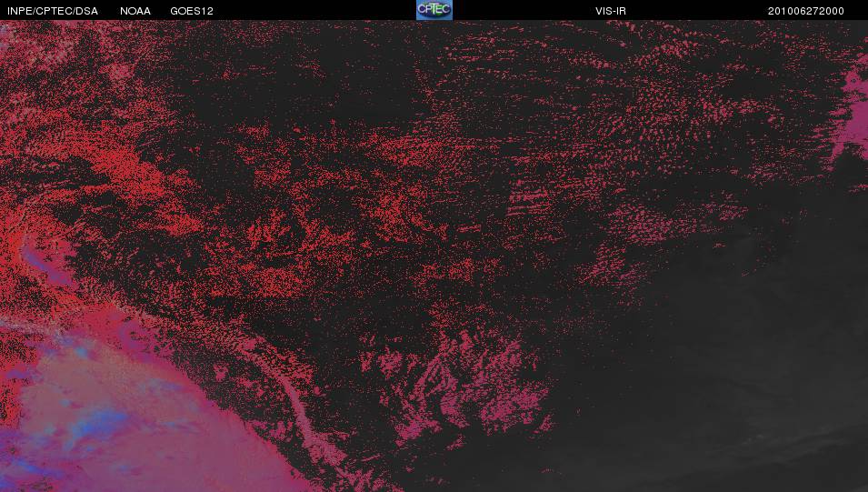The width and height of the screenshot is (868, 492).
Task: Click the NOAA label in header
Action: [135, 11]
